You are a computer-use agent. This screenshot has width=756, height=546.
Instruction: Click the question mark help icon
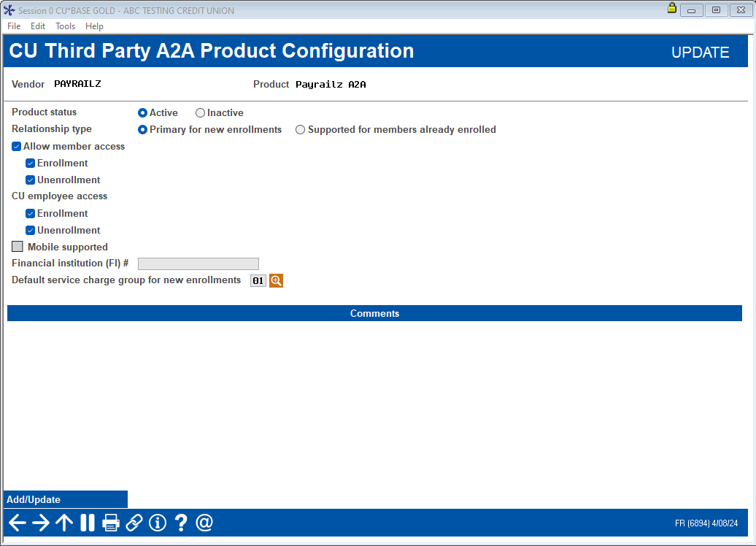[x=181, y=523]
